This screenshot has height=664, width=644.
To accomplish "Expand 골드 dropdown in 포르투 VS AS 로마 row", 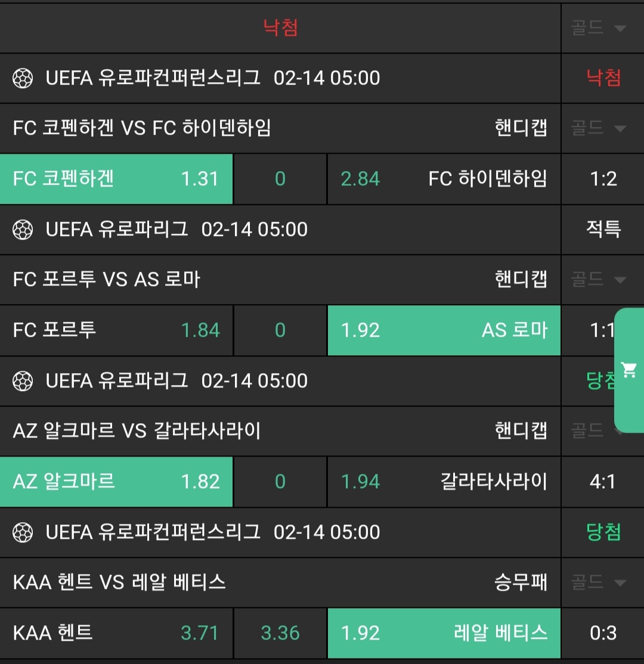I will pos(599,280).
